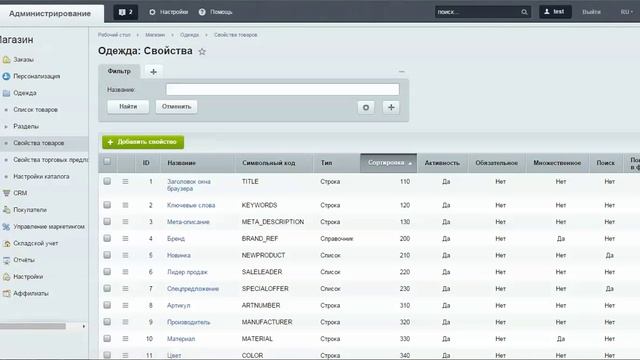Open Персонализация sidebar icon
Image resolution: width=640 pixels, height=360 pixels.
click(x=6, y=76)
